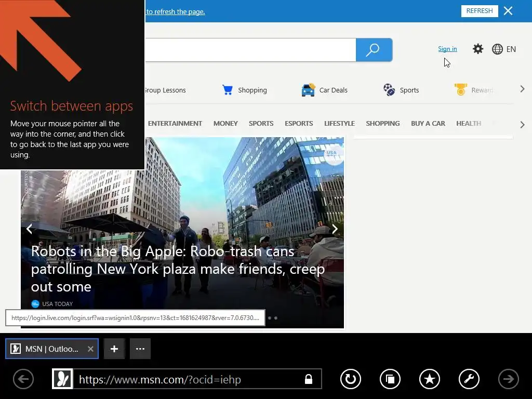This screenshot has width=532, height=399.
Task: Select the MSN | Outlook tab
Action: (x=52, y=349)
